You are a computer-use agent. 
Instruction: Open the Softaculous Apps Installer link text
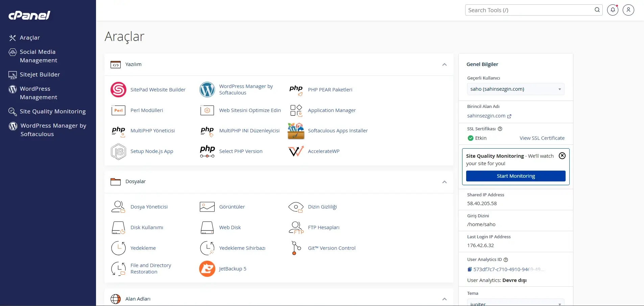pyautogui.click(x=338, y=131)
